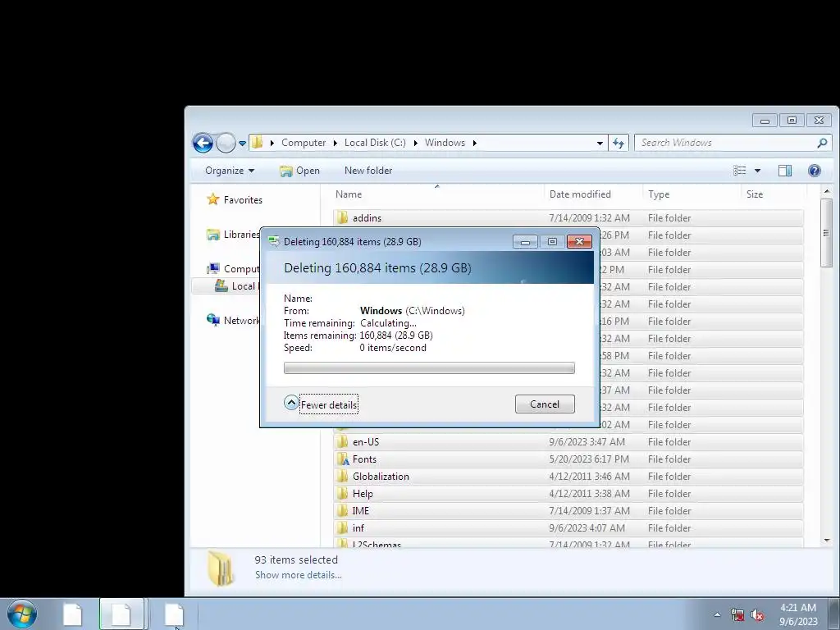Image resolution: width=840 pixels, height=630 pixels.
Task: Select Favorites in the navigation pane
Action: click(x=235, y=200)
